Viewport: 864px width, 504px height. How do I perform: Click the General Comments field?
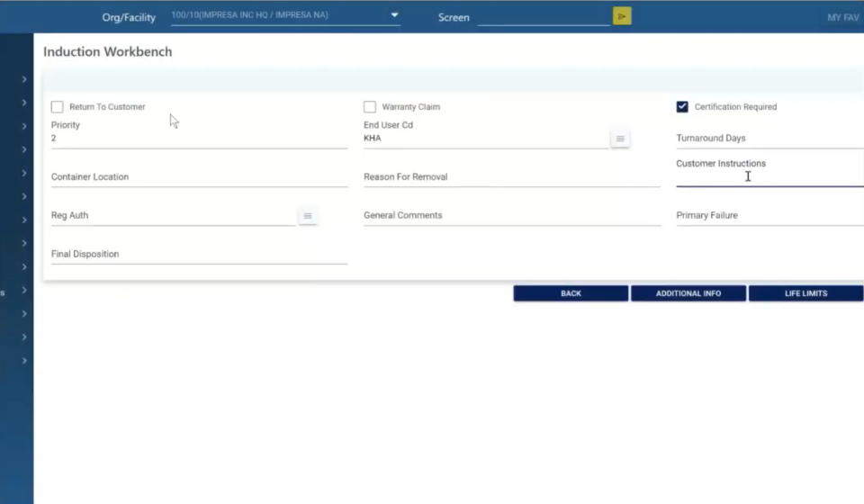point(512,215)
